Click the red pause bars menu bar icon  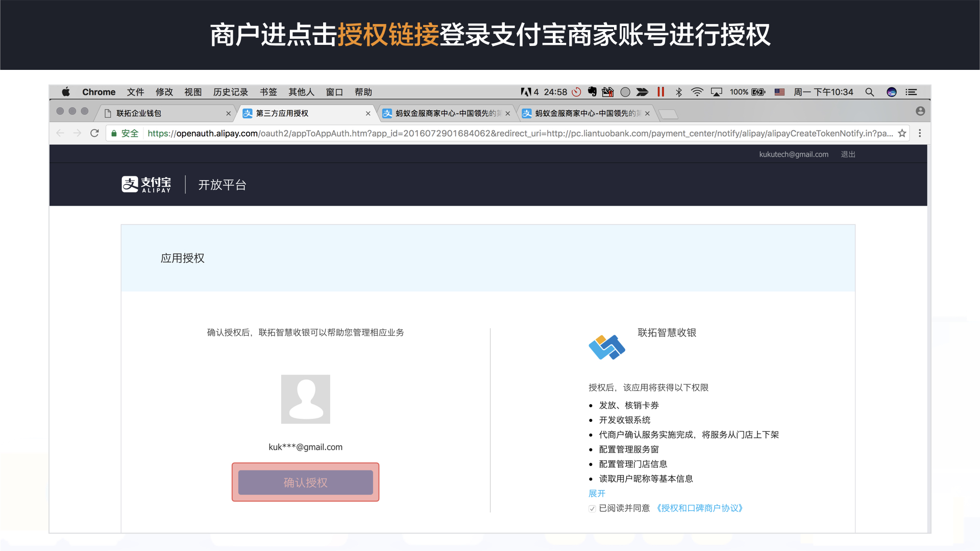pyautogui.click(x=661, y=92)
